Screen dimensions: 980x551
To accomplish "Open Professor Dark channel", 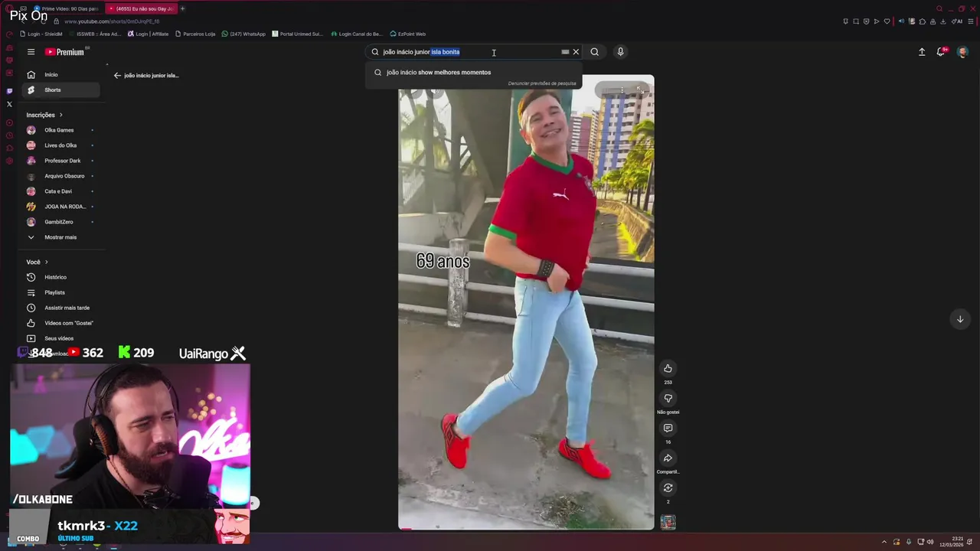I will pyautogui.click(x=60, y=161).
